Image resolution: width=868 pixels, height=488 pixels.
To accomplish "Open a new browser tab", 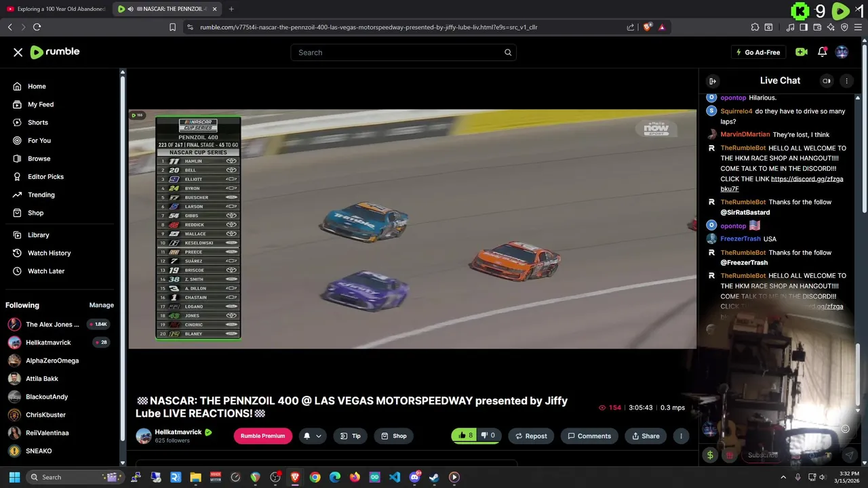I will pos(231,9).
